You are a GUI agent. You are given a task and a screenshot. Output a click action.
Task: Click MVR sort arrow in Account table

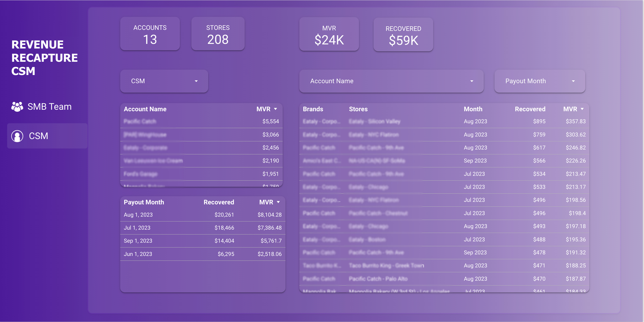coord(276,109)
